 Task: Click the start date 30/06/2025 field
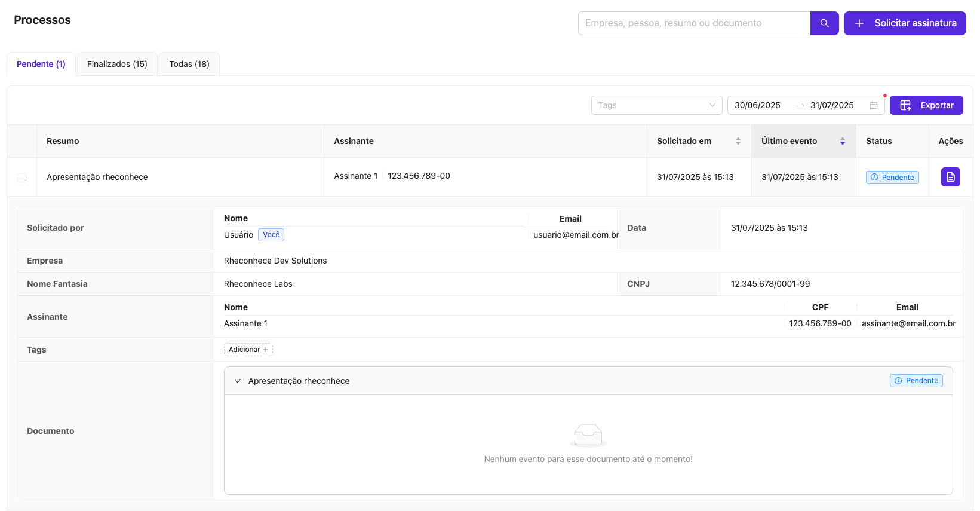click(x=757, y=105)
